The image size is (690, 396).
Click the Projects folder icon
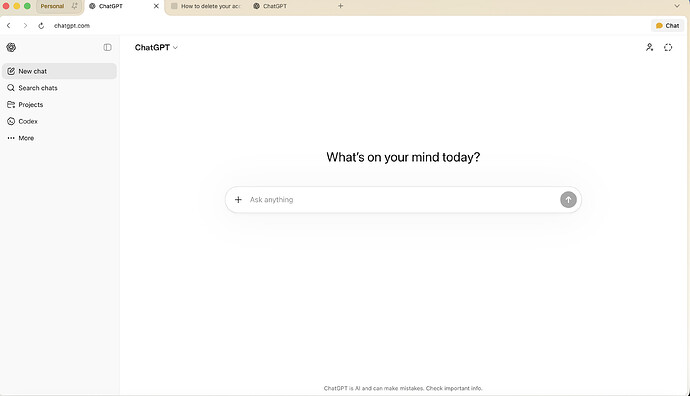tap(11, 105)
